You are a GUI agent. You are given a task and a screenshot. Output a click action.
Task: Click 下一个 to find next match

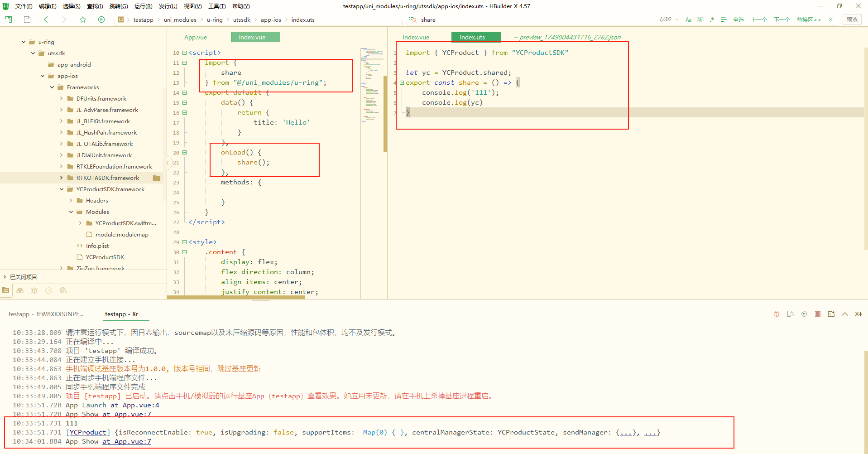coord(782,19)
